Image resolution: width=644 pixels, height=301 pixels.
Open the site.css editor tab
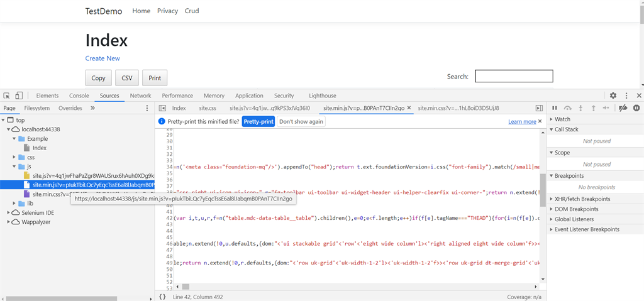(x=208, y=108)
